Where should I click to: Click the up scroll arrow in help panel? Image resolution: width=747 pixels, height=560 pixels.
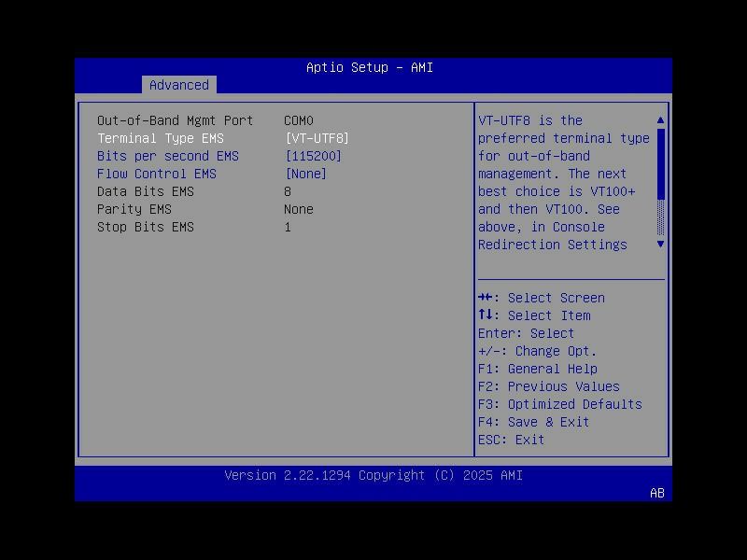coord(660,119)
